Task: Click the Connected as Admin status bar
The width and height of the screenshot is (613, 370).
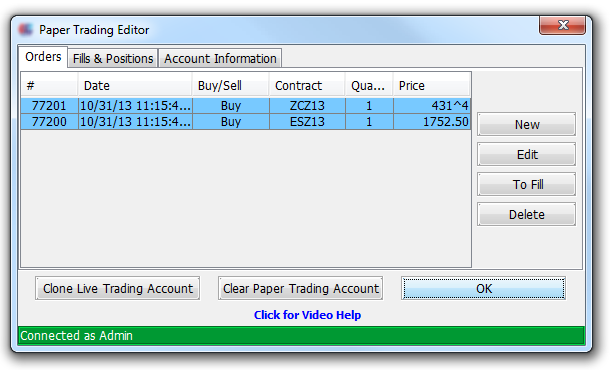Action: (x=301, y=336)
